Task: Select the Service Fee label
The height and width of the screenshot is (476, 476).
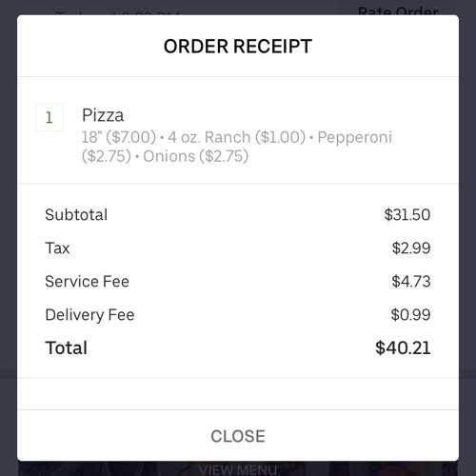Action: coord(87,282)
